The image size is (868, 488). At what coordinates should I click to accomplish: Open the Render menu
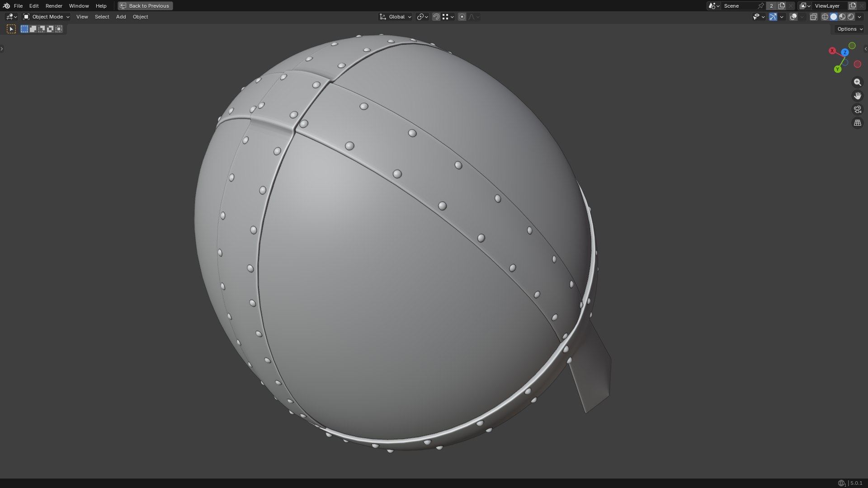point(54,6)
